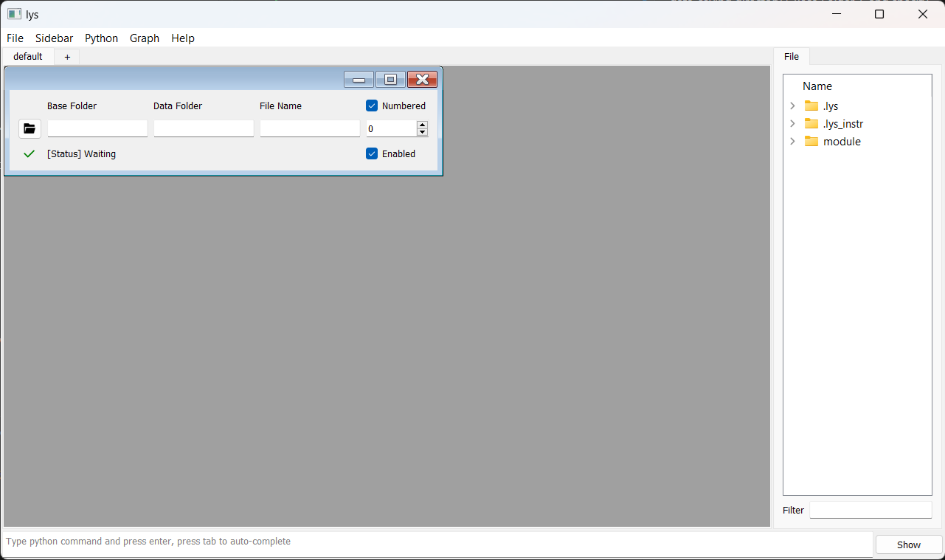This screenshot has height=560, width=945.
Task: Expand the .lys folder tree node
Action: (793, 106)
